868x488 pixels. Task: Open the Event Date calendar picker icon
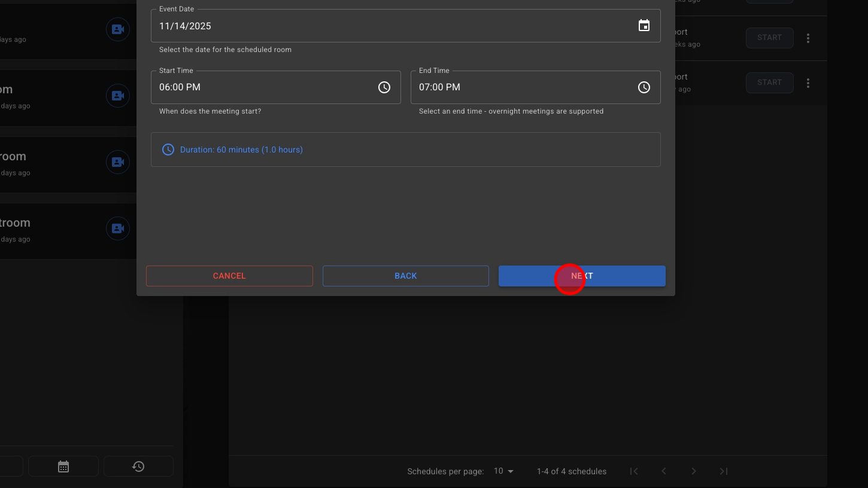tap(644, 26)
